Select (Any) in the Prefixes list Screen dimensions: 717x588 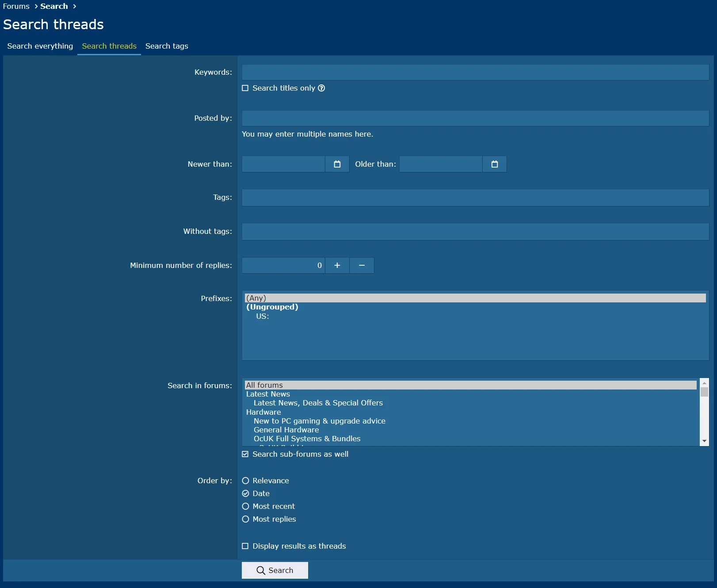click(475, 298)
